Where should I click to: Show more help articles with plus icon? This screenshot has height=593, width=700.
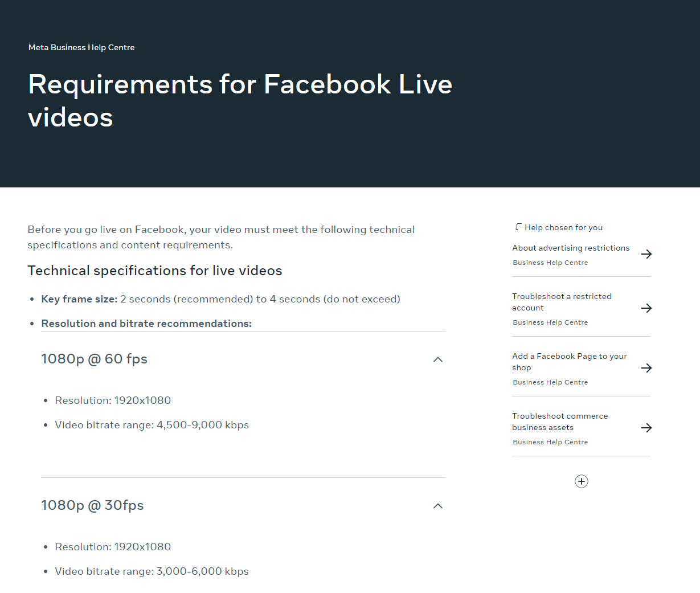pyautogui.click(x=582, y=481)
